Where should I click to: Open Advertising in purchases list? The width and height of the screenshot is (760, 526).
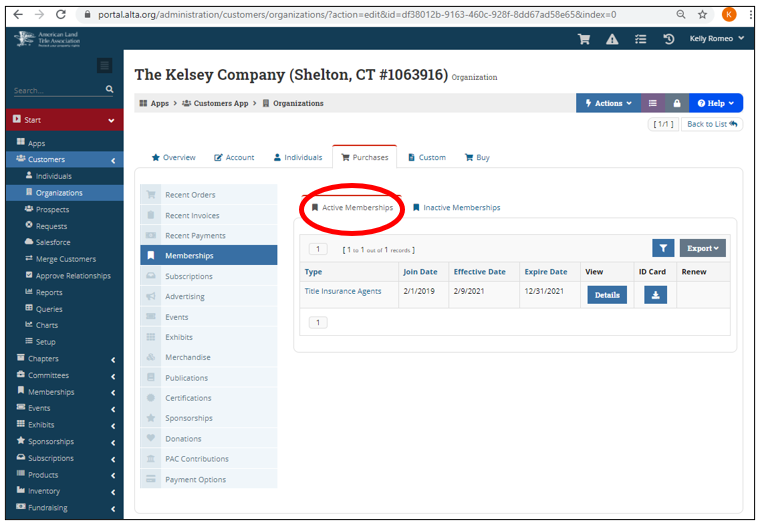click(209, 296)
